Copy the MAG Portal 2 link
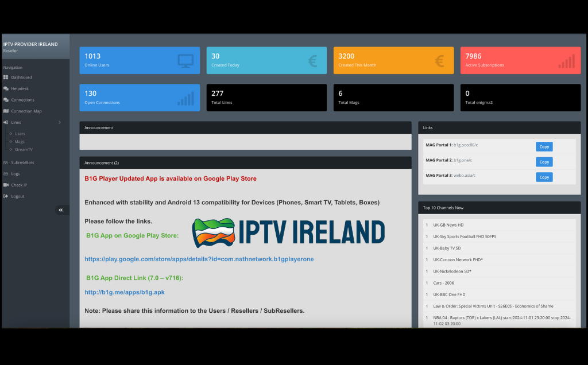This screenshot has height=365, width=588. (x=544, y=162)
